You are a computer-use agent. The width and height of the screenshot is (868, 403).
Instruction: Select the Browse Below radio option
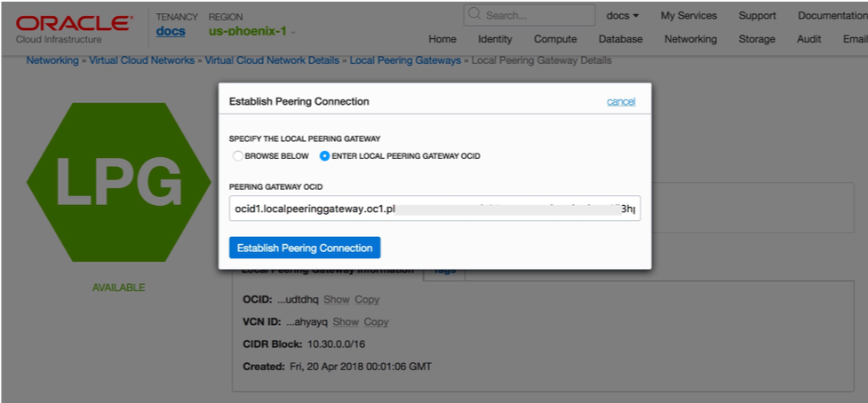point(237,156)
